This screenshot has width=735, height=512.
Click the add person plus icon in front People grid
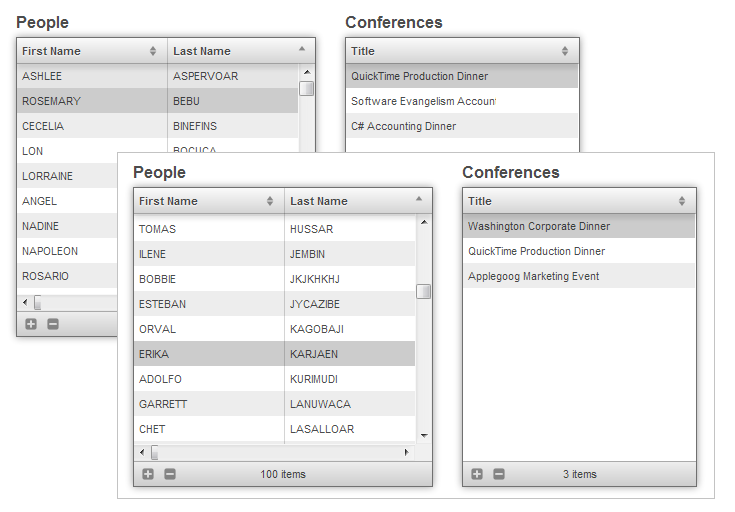click(148, 474)
